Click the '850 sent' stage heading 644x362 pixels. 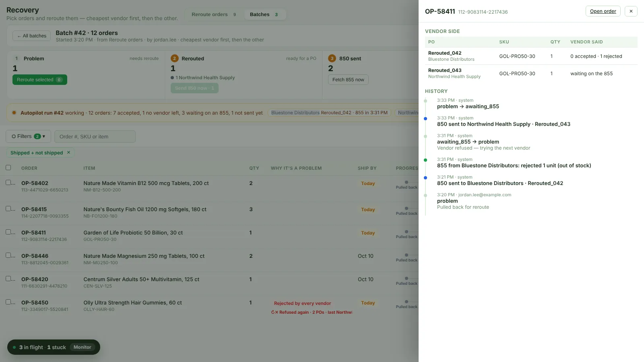pyautogui.click(x=350, y=59)
